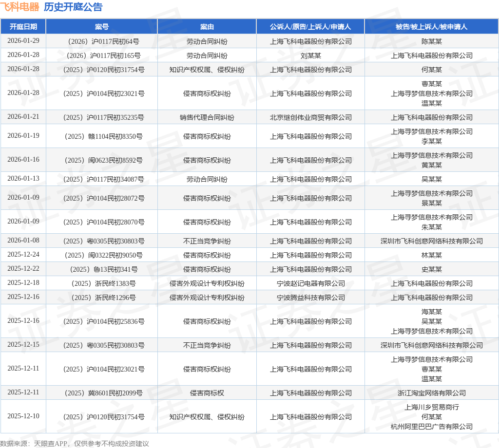Click defendant 浙江淘宝网络有限公司

432,393
